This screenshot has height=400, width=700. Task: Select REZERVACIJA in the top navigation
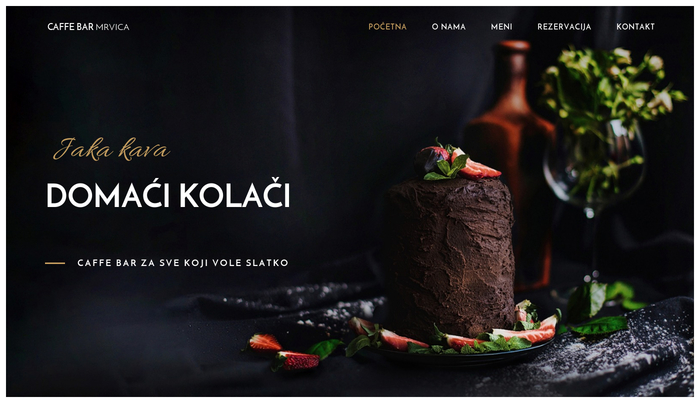564,27
